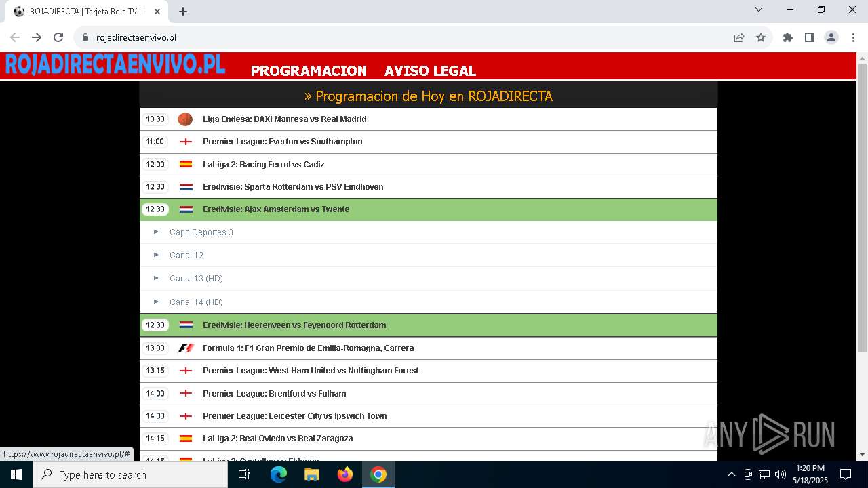Click the Spain flag beside Racing Ferrol vs Cadiz
The width and height of the screenshot is (868, 488).
coord(186,164)
